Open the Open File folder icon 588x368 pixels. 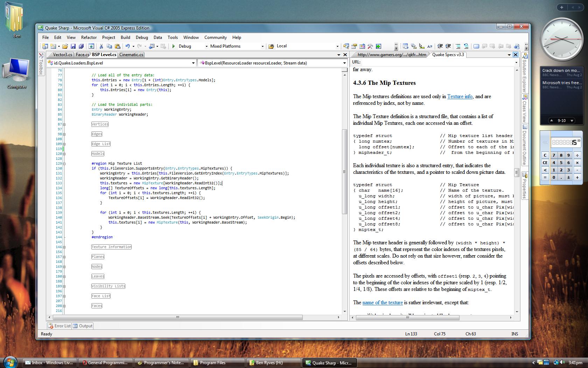click(65, 46)
